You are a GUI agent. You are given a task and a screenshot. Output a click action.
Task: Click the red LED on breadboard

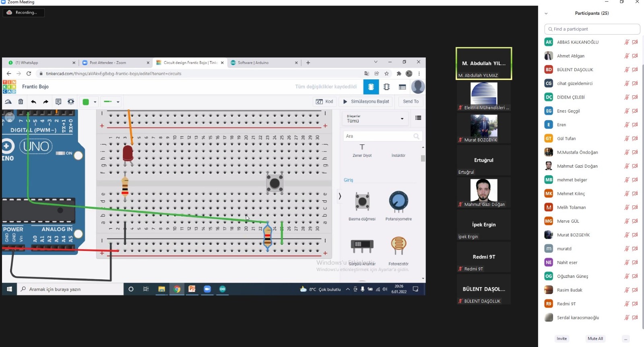click(x=128, y=154)
